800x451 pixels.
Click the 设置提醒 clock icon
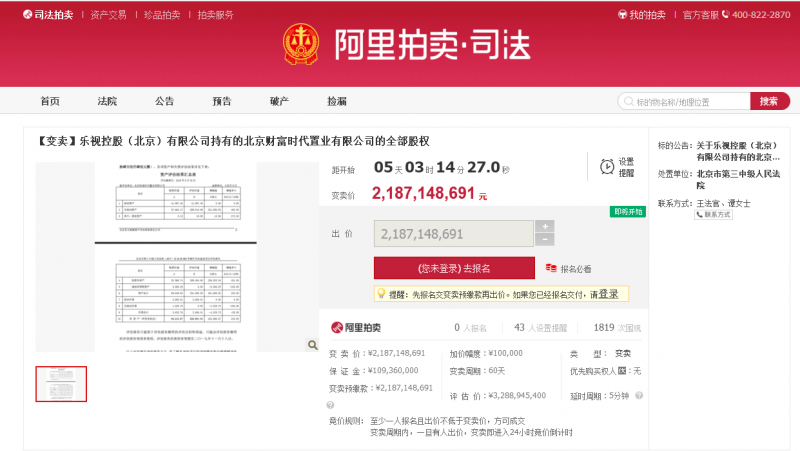click(x=607, y=167)
